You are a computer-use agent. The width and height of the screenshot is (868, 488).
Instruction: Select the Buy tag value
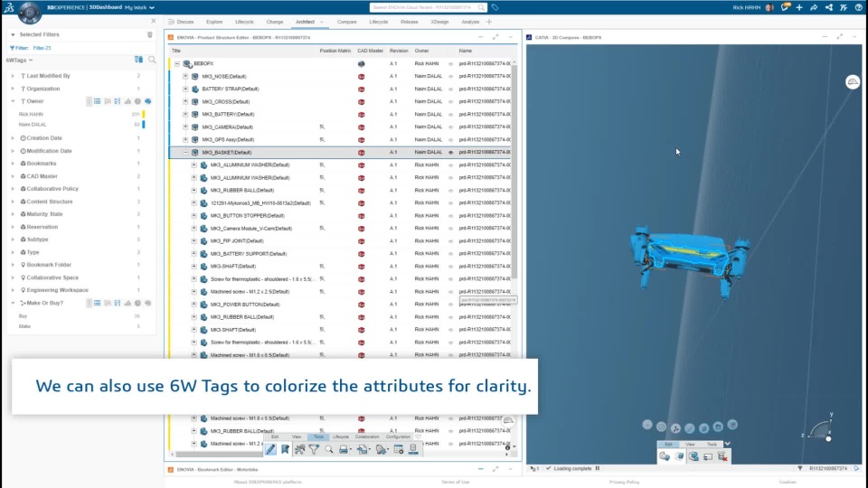coord(23,316)
